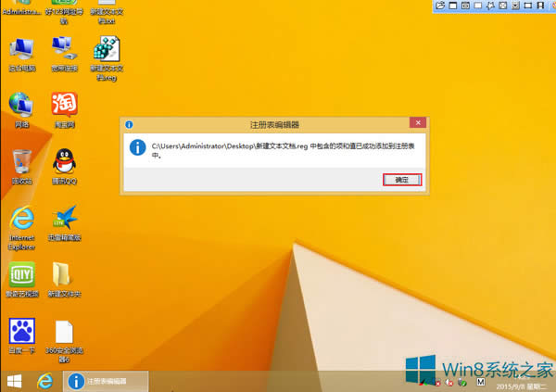Select the 百度一下 paw icon

point(22,336)
